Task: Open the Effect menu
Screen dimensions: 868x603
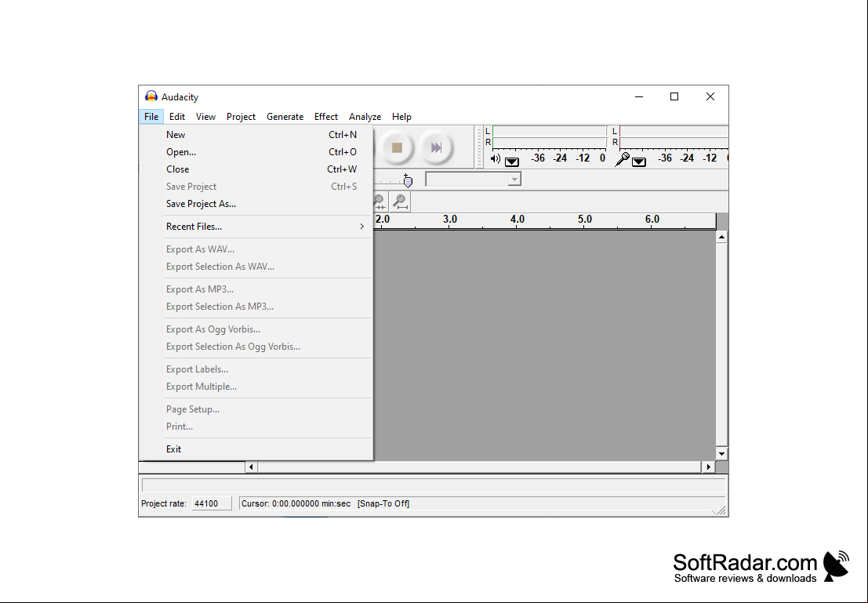Action: [326, 116]
